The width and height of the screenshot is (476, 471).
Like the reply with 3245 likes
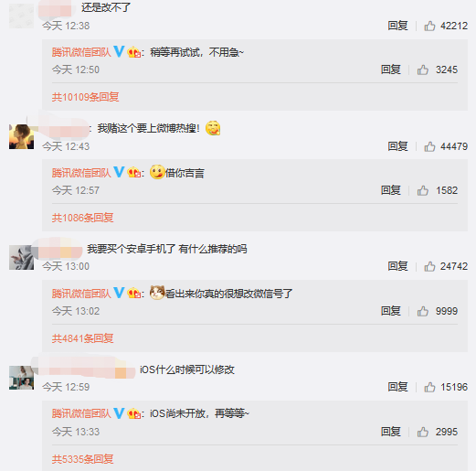tap(423, 70)
